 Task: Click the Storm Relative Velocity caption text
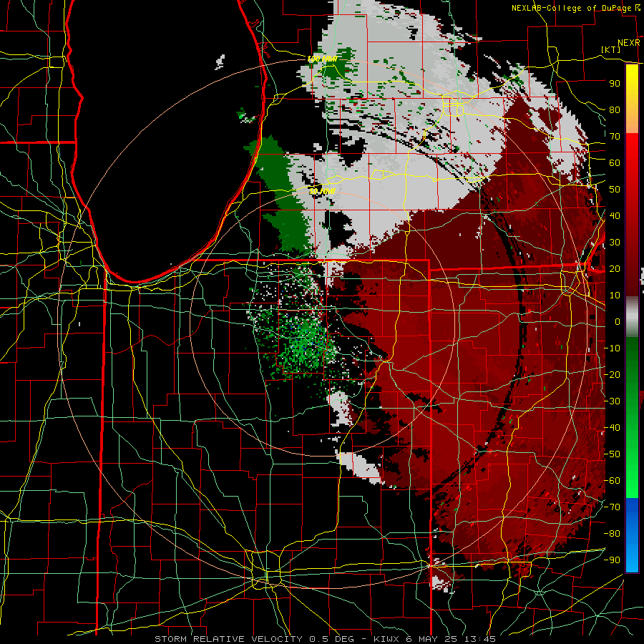[326, 639]
